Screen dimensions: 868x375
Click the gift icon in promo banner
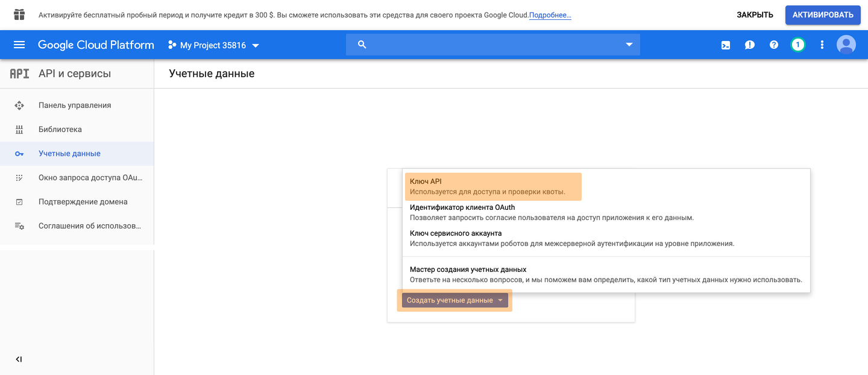(x=19, y=14)
